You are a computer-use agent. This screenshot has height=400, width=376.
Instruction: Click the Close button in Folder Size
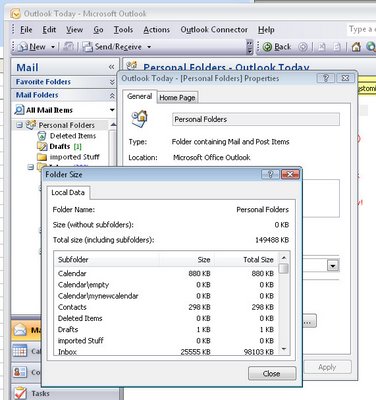pos(272,374)
